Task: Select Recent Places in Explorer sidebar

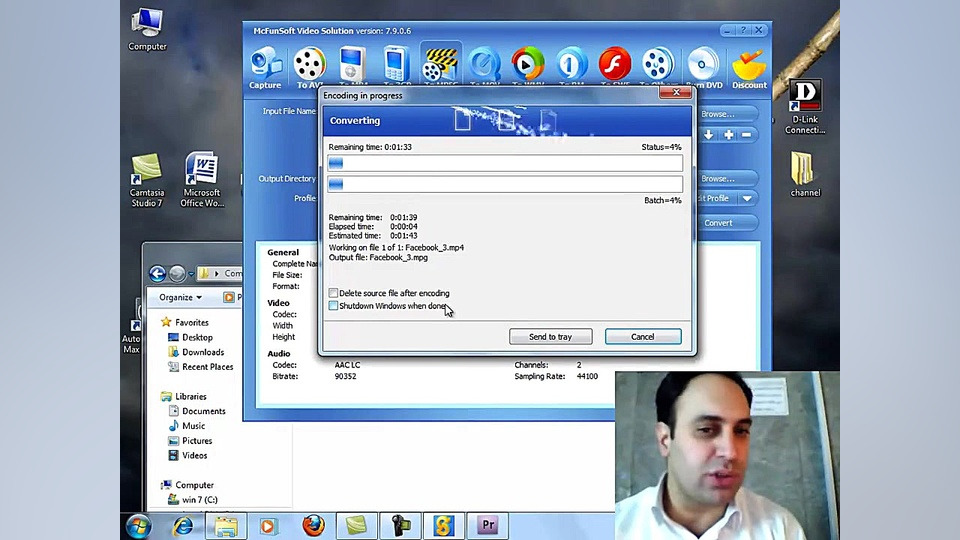Action: click(208, 367)
